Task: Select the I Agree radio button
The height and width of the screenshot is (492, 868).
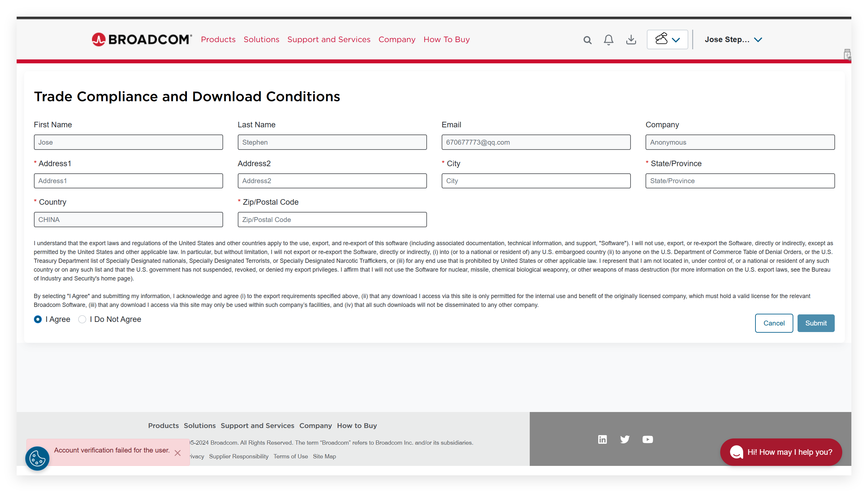Action: tap(38, 319)
